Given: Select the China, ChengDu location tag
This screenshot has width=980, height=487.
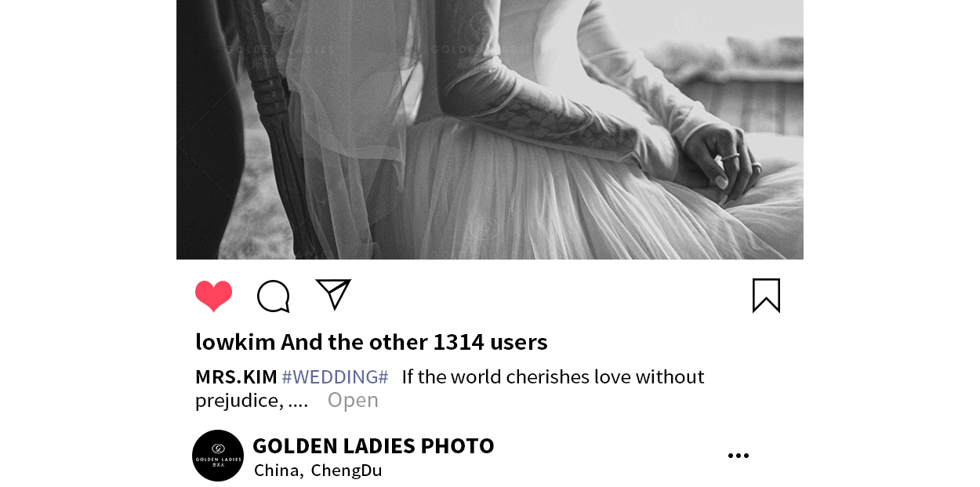Looking at the screenshot, I should pos(318,471).
